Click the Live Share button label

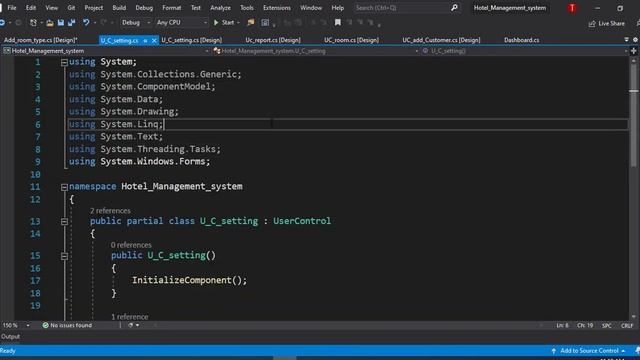[x=611, y=24]
